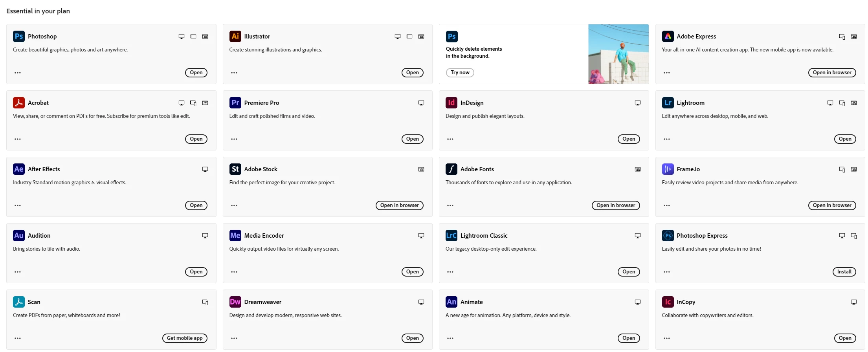Click 'Quickly delete elements in the background.' text
Viewport: 868px width, 352px height.
pyautogui.click(x=474, y=52)
